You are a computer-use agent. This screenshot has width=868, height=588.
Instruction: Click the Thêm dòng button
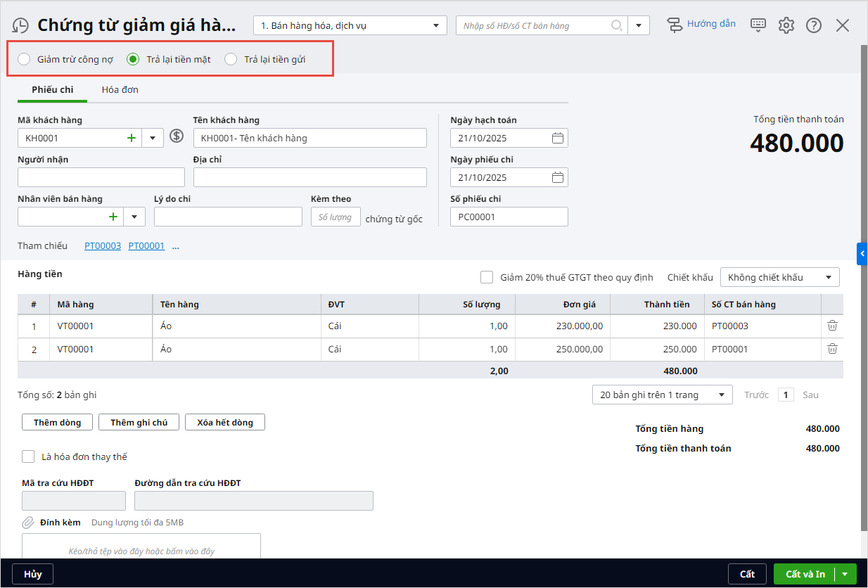click(x=58, y=422)
